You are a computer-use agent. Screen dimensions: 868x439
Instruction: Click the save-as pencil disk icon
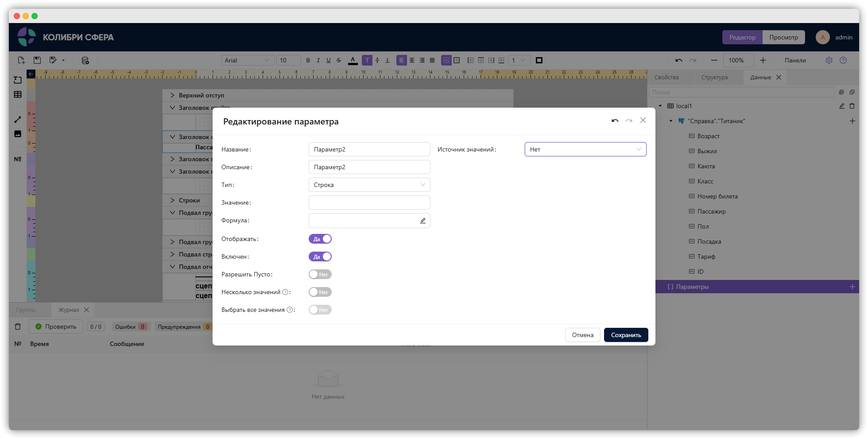click(x=53, y=60)
